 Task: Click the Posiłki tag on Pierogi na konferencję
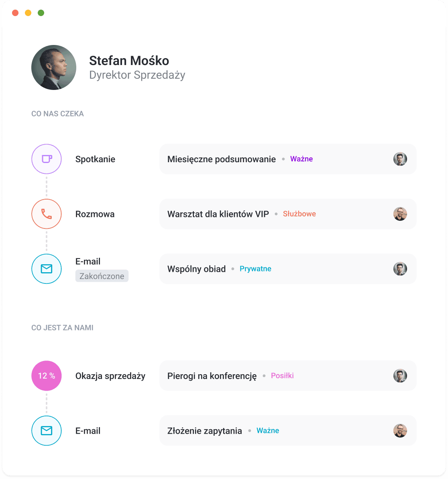282,375
